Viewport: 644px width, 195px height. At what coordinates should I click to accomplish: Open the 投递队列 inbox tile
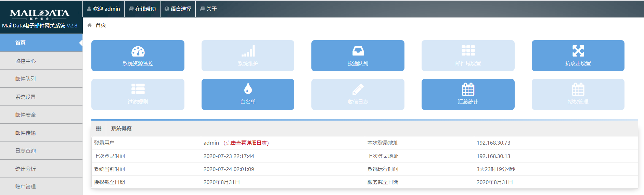358,56
